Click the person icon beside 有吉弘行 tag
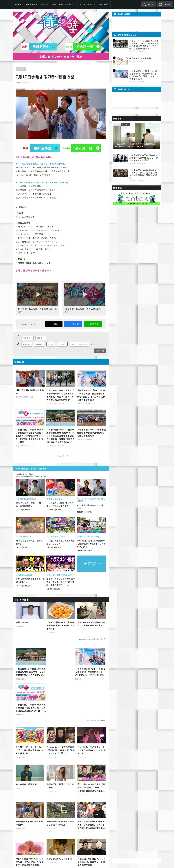 pyautogui.click(x=18, y=343)
